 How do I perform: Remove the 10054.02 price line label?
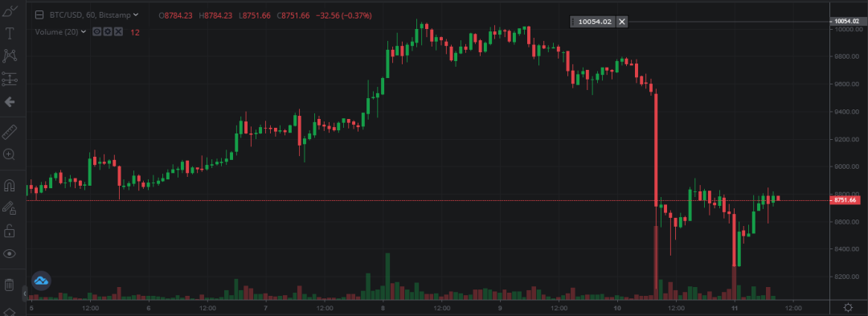tap(622, 22)
